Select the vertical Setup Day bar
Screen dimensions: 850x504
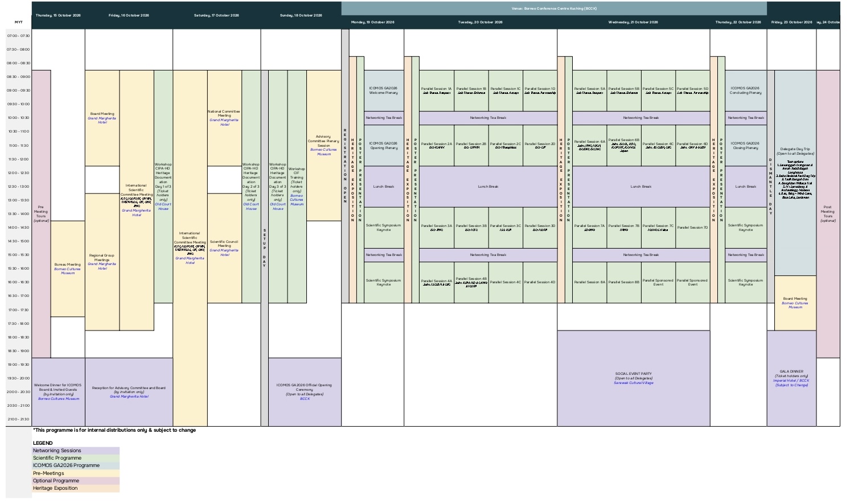point(264,248)
